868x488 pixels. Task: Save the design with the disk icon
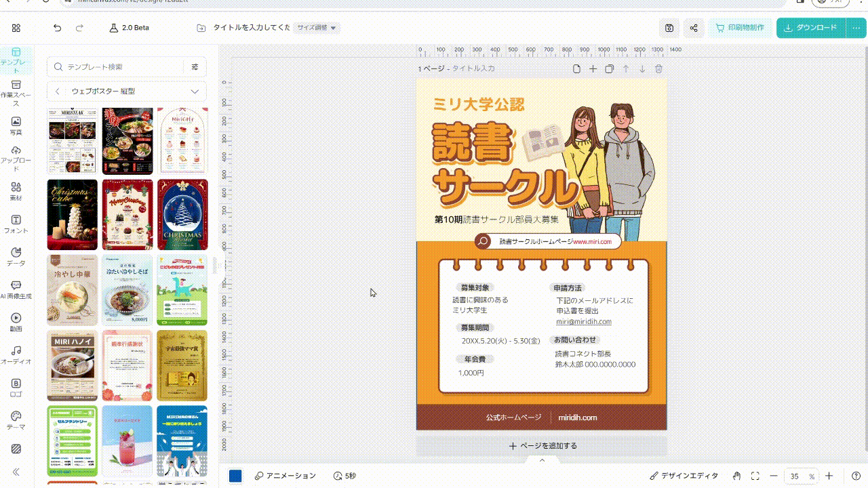(x=669, y=28)
